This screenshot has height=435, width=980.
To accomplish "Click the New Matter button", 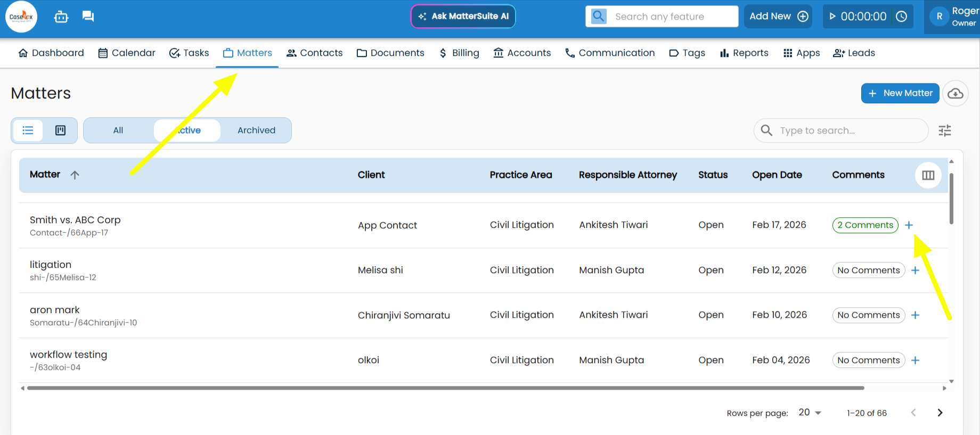I will point(900,93).
